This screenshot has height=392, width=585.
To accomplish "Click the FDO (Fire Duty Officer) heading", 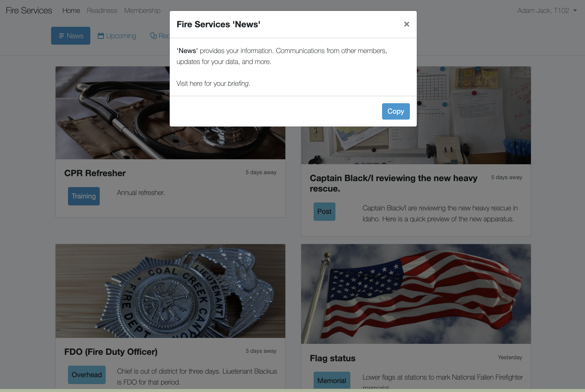I will (x=111, y=352).
